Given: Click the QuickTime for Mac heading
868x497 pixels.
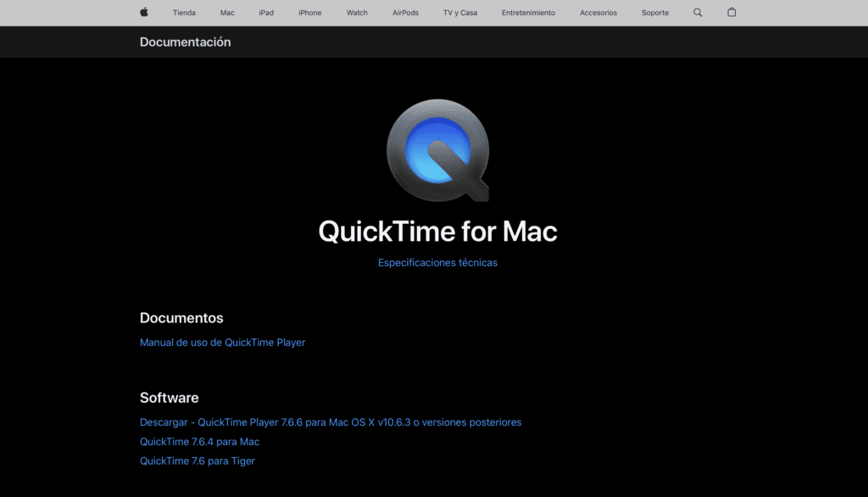Looking at the screenshot, I should 438,231.
